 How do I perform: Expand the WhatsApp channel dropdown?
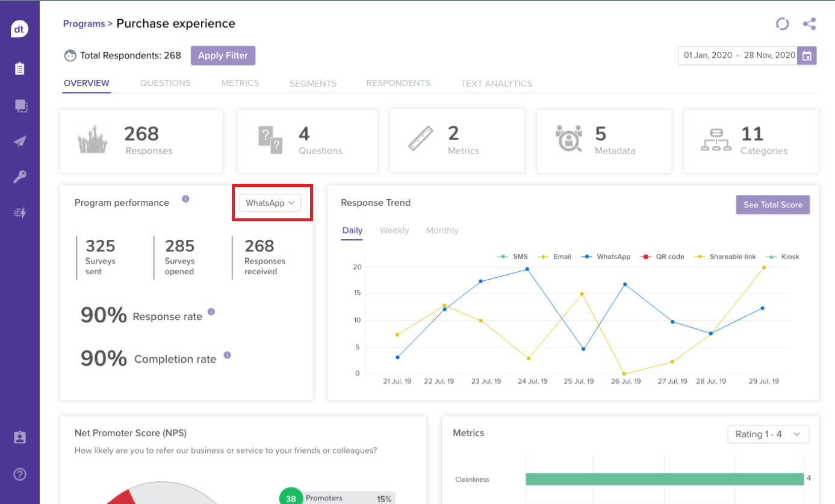click(270, 203)
